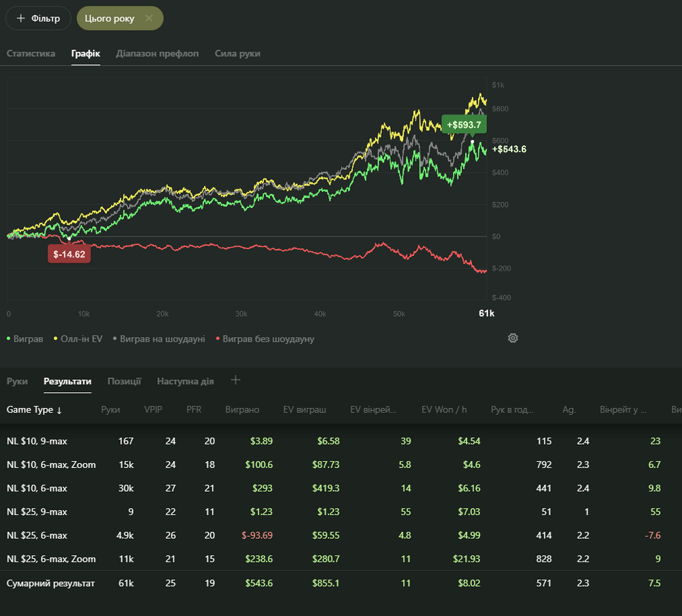Sort by the 'VPIP' column header
This screenshot has width=682, height=616.
pyautogui.click(x=153, y=410)
